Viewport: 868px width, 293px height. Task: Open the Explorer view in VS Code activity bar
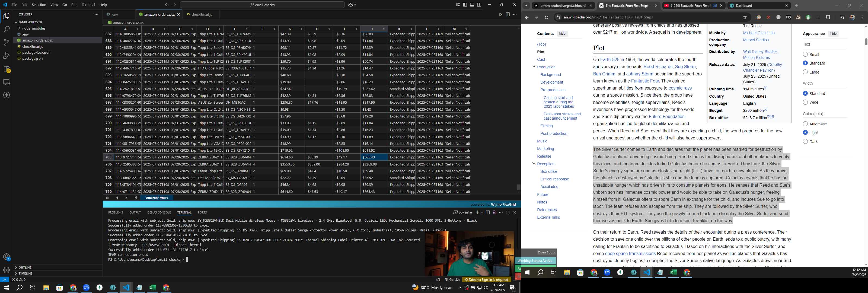point(7,16)
